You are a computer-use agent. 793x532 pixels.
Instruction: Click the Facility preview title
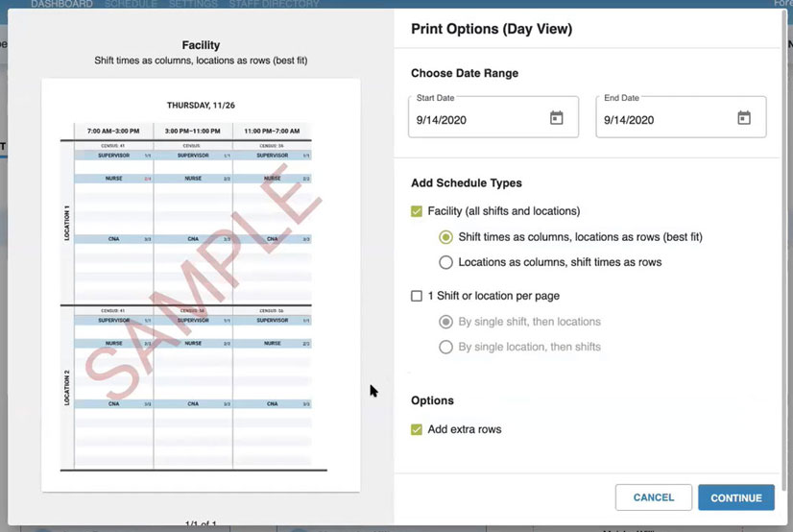click(x=201, y=45)
